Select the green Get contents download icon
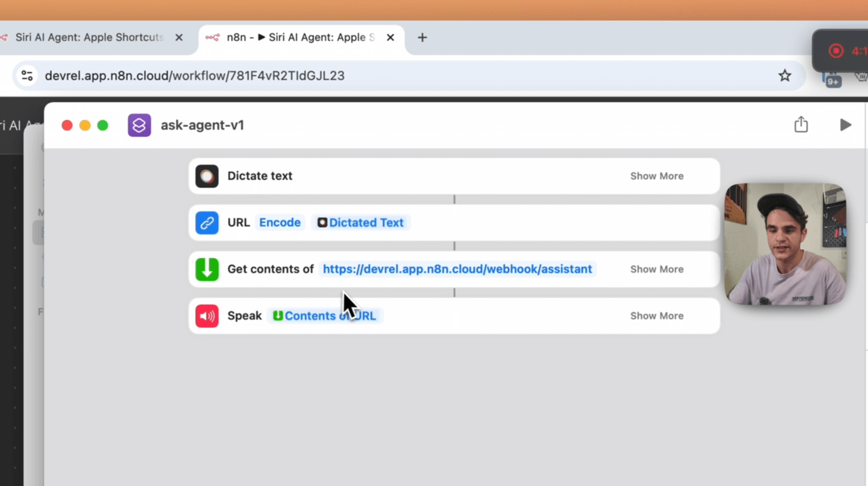This screenshot has width=868, height=486. coord(207,269)
